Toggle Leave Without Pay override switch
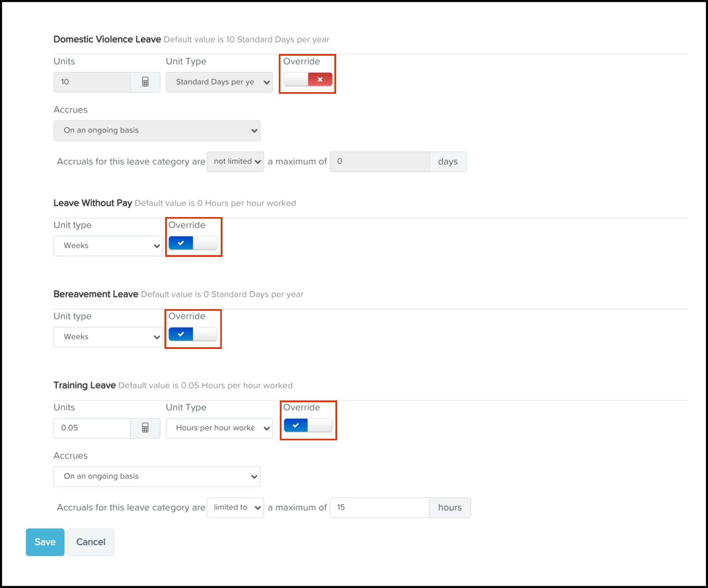Image resolution: width=708 pixels, height=588 pixels. point(193,243)
